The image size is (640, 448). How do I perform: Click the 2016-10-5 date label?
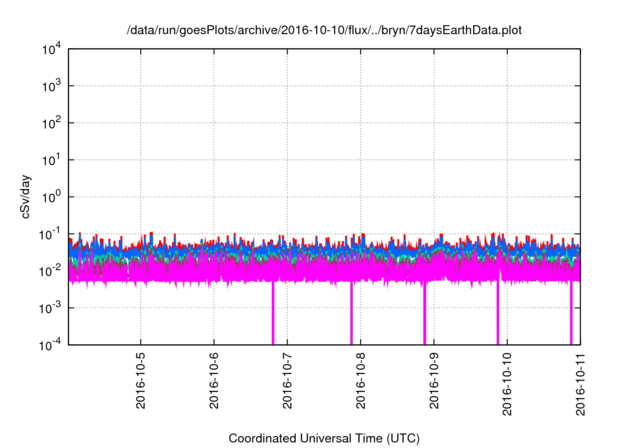click(140, 381)
